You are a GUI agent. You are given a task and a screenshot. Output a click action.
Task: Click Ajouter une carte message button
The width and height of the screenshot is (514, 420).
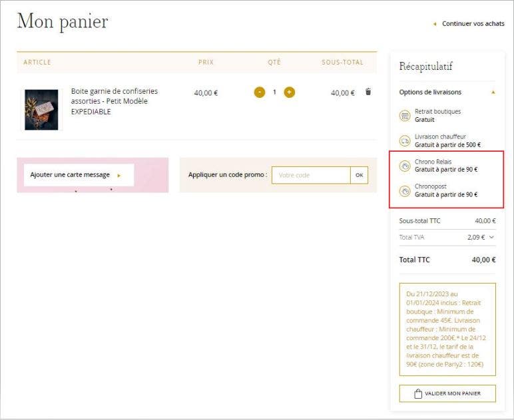[x=79, y=175]
